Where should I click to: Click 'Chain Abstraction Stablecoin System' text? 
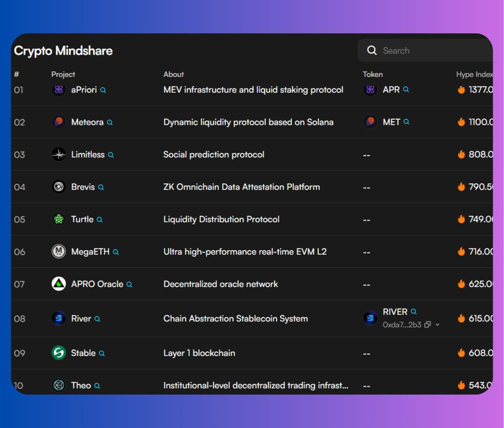point(236,318)
